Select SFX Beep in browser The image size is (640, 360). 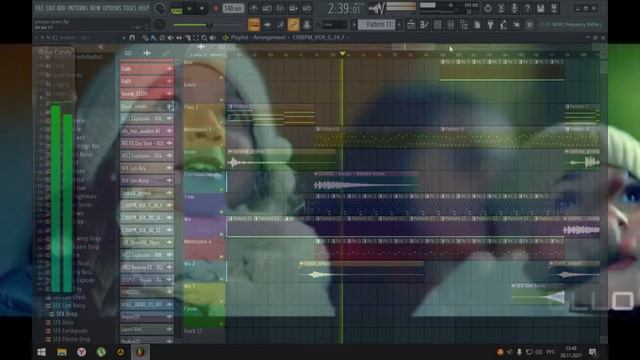click(x=67, y=314)
